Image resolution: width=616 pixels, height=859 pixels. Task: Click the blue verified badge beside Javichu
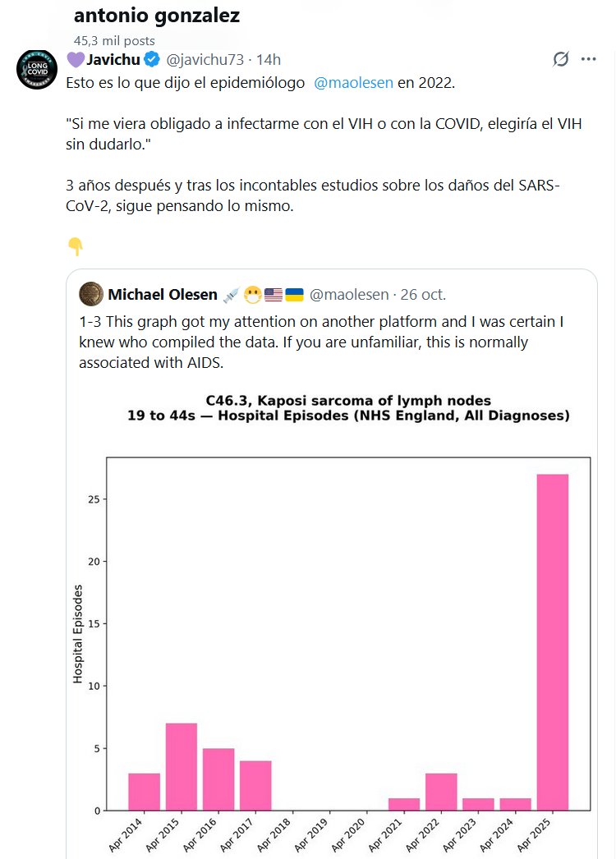pos(152,59)
